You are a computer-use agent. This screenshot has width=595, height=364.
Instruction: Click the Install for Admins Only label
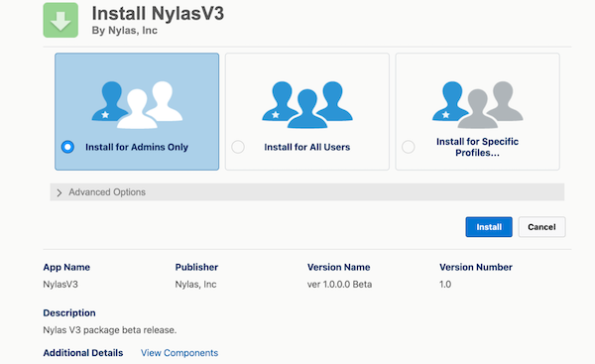137,147
